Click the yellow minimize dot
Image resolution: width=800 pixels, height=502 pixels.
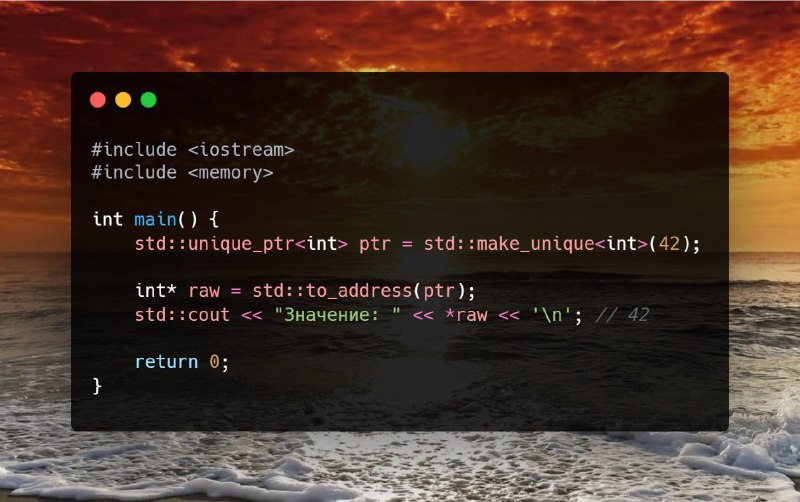tap(123, 100)
